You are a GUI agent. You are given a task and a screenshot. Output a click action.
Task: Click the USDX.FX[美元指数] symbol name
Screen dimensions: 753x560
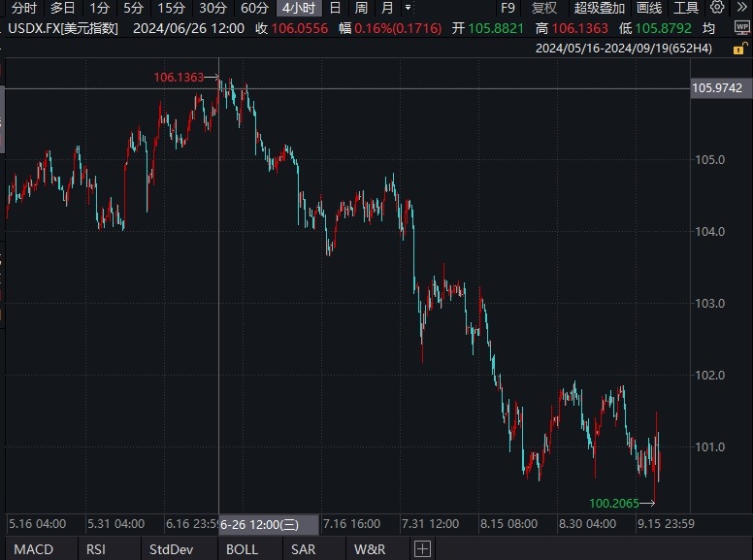tap(63, 28)
